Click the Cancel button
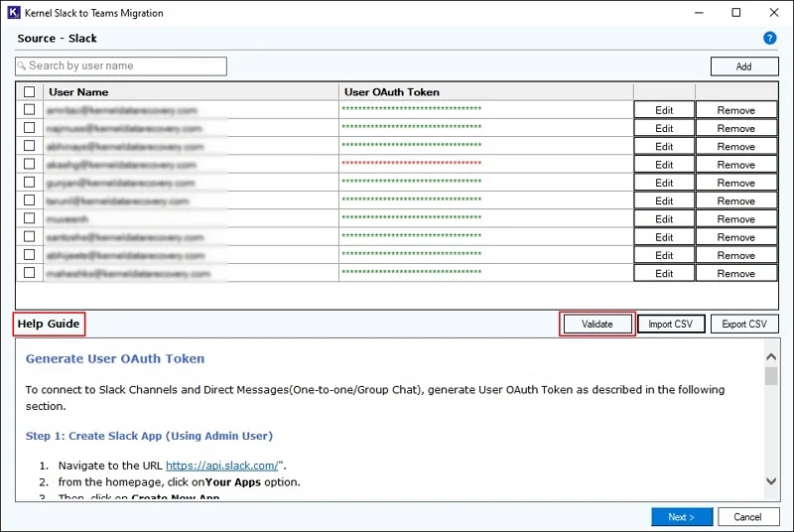This screenshot has height=532, width=794. (x=748, y=517)
